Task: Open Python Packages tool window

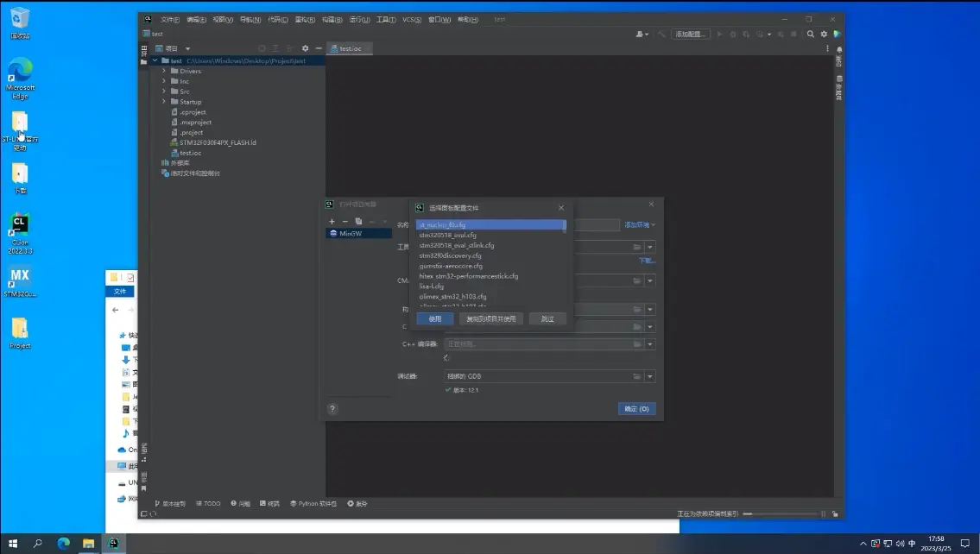Action: [x=316, y=503]
